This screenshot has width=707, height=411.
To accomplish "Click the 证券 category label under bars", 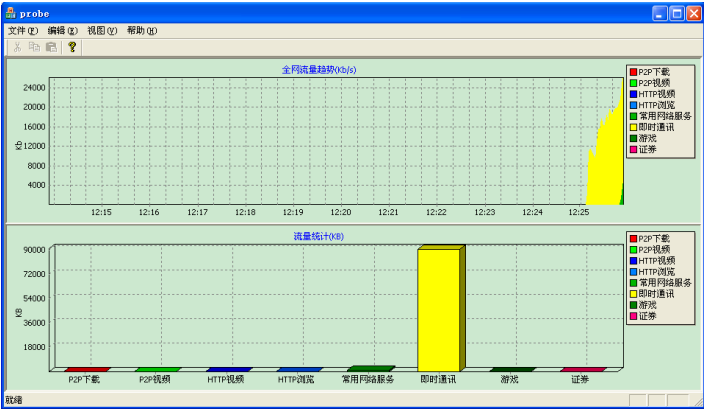I will point(580,379).
